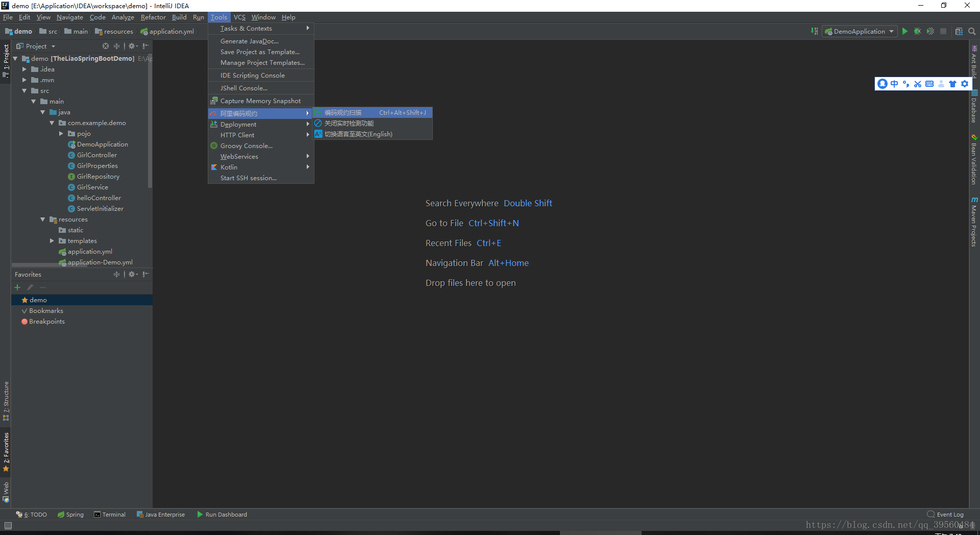The width and height of the screenshot is (980, 535).
Task: Click the Project tree vertical scrollbar
Action: coord(150,121)
